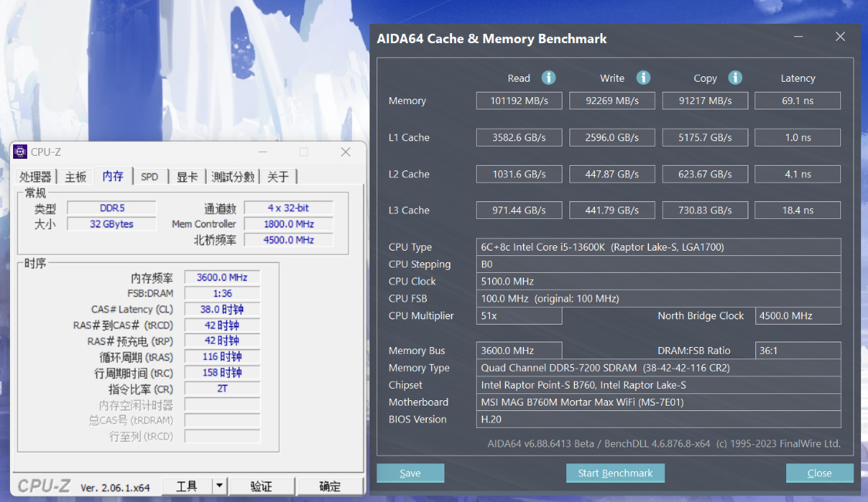Screen dimensions: 868x502
Task: Open the tools dropdown arrow in CPU-Z
Action: pyautogui.click(x=219, y=486)
